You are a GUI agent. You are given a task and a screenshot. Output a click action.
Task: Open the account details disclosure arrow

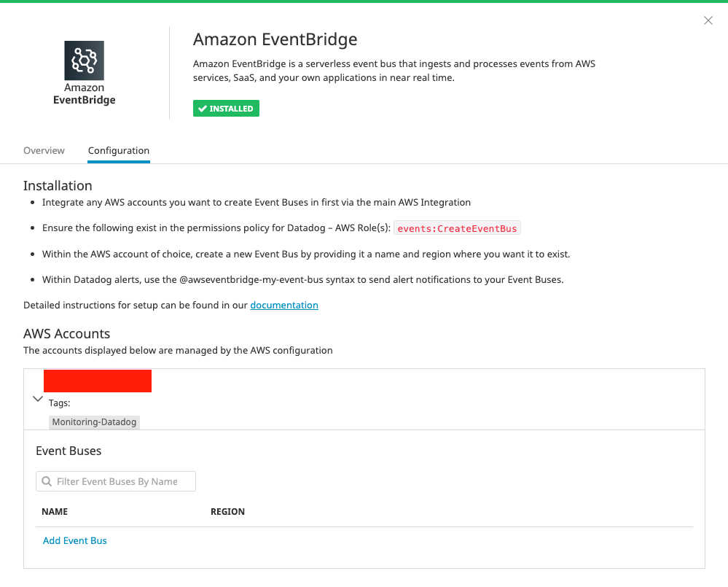point(38,399)
